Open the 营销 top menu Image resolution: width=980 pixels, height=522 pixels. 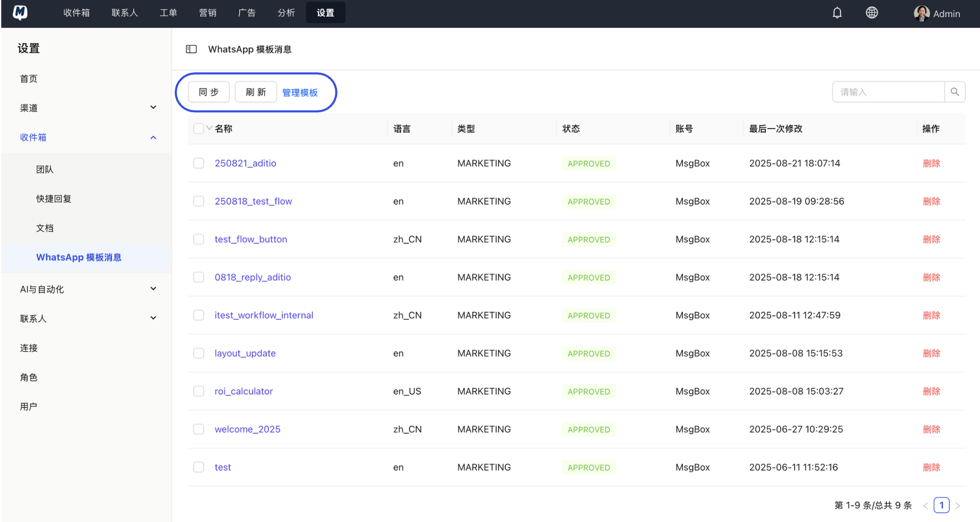(207, 13)
